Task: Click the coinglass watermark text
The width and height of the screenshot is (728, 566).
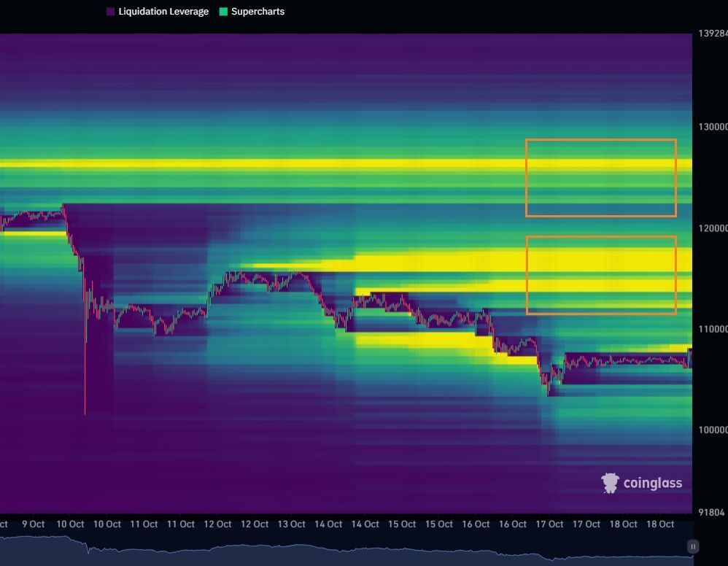Action: [x=652, y=483]
